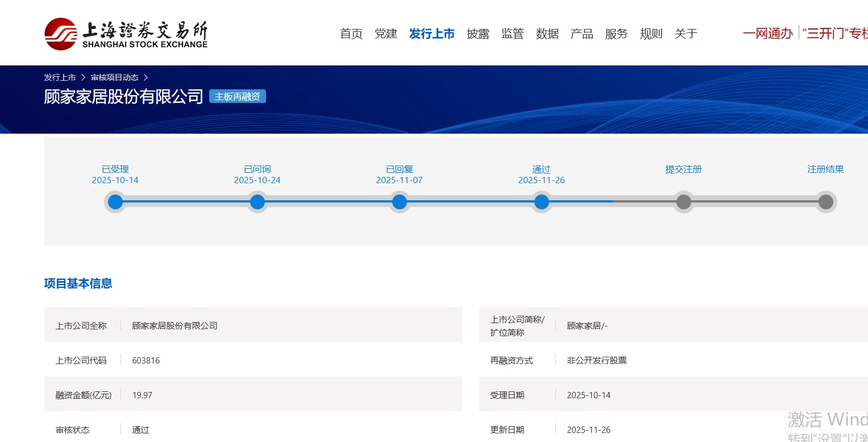The width and height of the screenshot is (868, 442).
Task: Select the 发行上市 nav item
Action: point(432,34)
